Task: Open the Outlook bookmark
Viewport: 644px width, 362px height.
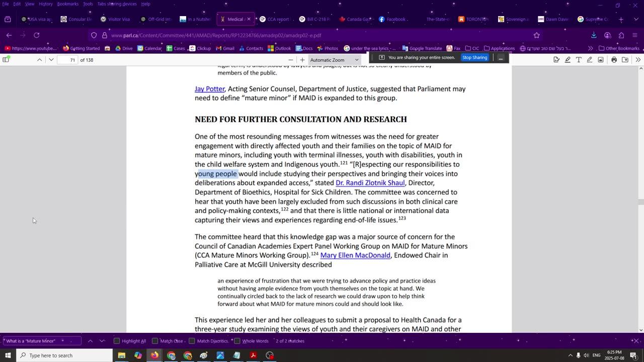Action: point(279,48)
